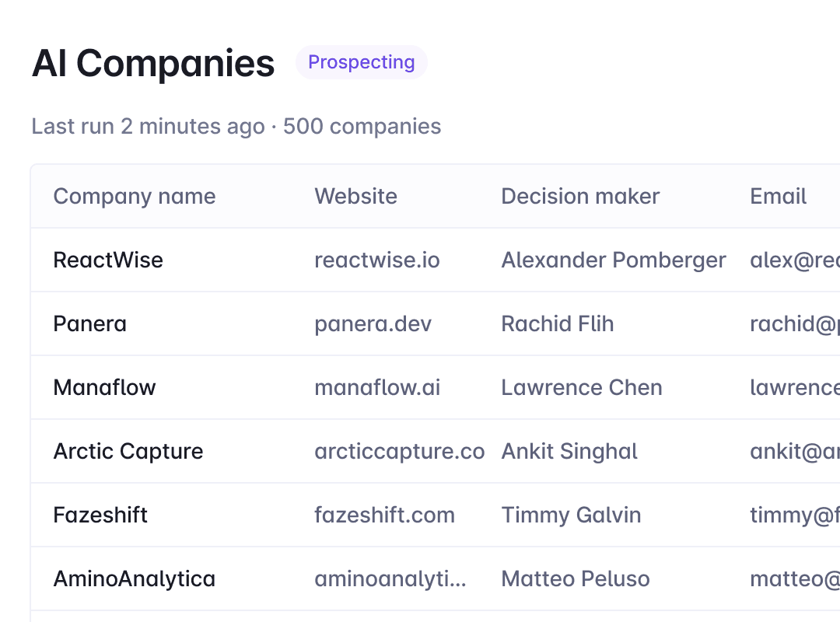This screenshot has height=622, width=840.
Task: Sort by the Company name column header
Action: 134,196
